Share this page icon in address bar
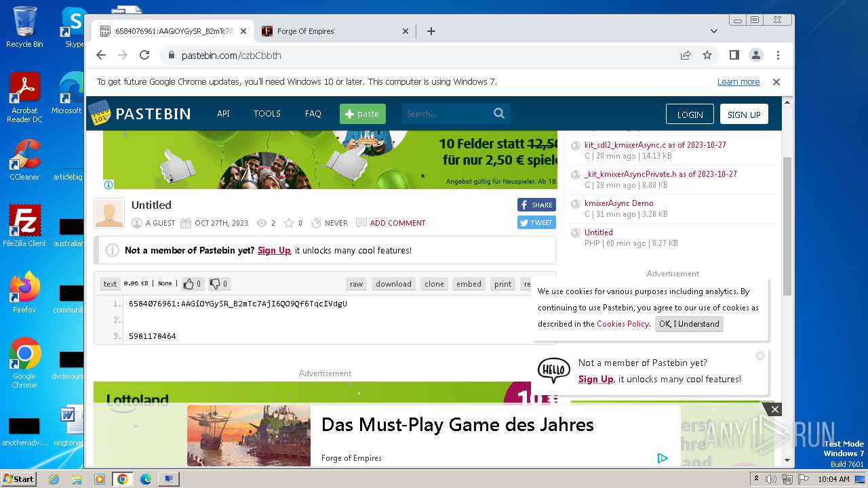 tap(686, 55)
